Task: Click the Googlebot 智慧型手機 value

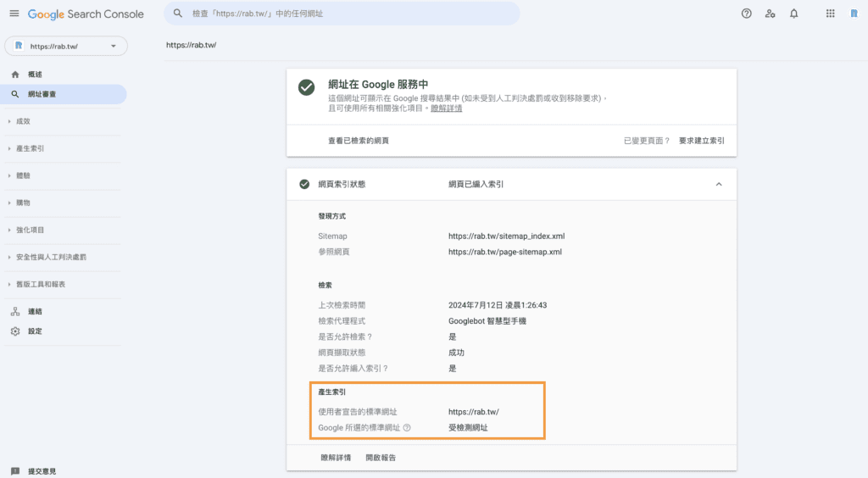Action: [x=487, y=321]
